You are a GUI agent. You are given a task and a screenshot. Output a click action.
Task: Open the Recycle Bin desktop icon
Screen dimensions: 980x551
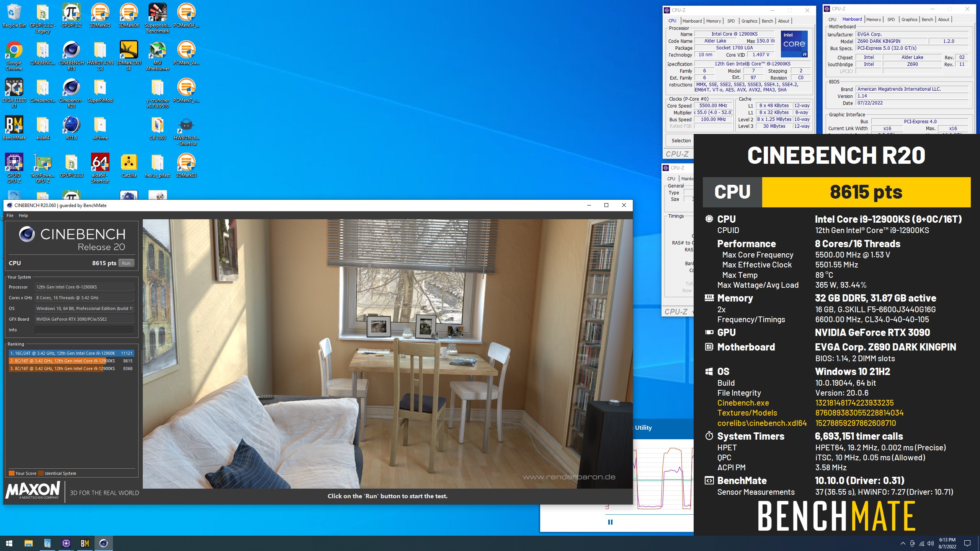[x=14, y=16]
